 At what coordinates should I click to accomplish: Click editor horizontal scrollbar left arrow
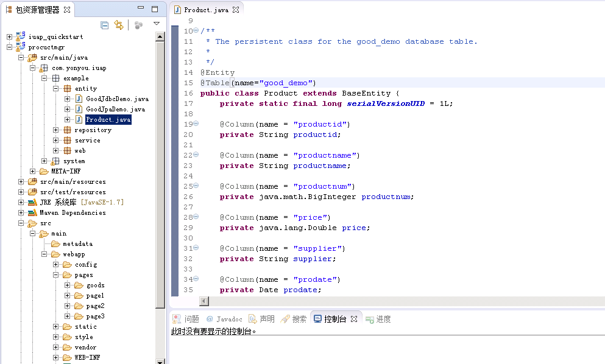pyautogui.click(x=204, y=301)
